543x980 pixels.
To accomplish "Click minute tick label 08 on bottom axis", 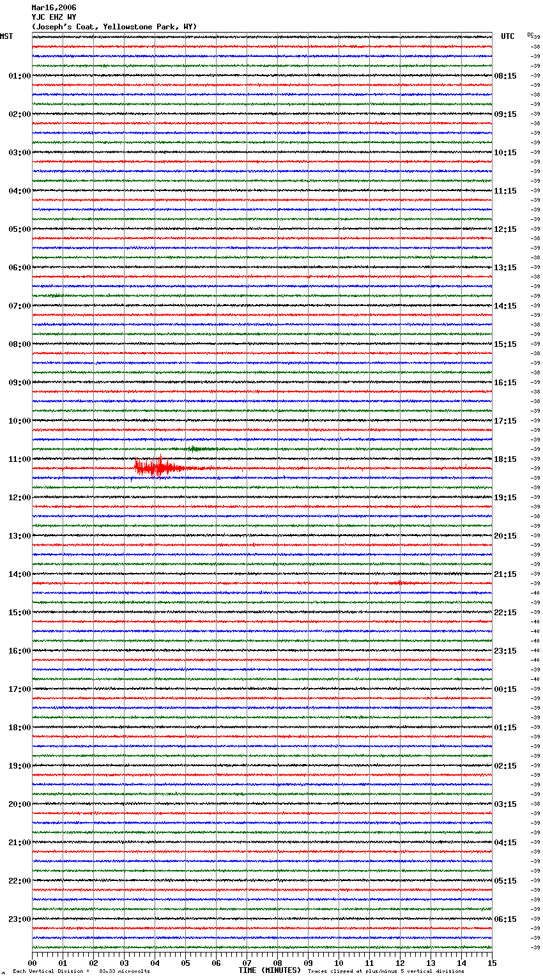I will pos(277,963).
